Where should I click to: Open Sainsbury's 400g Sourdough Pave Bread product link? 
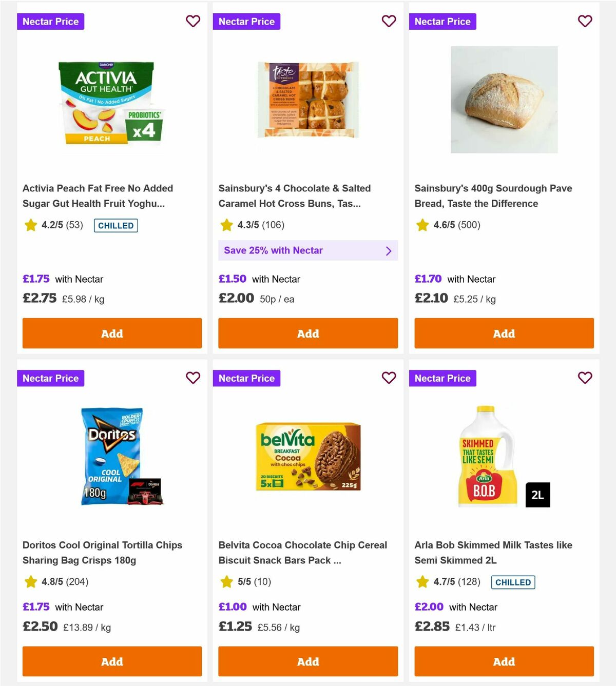[x=493, y=195]
